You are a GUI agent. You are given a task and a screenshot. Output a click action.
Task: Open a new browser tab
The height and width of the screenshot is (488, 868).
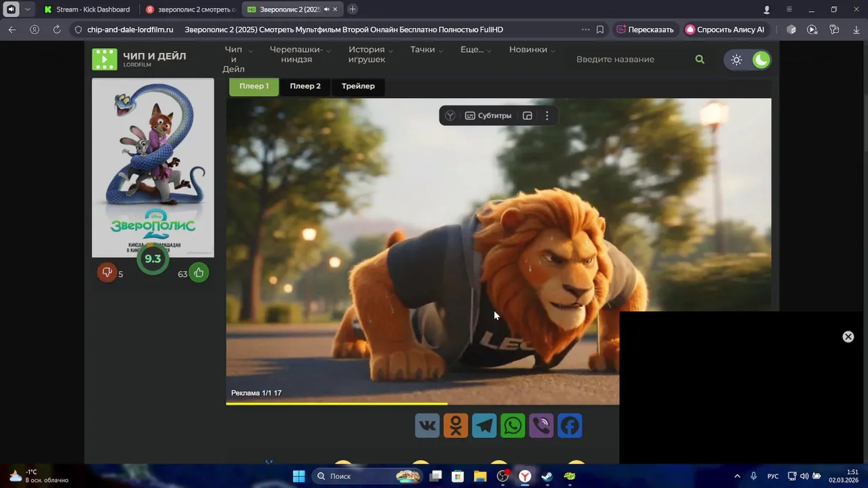point(353,9)
